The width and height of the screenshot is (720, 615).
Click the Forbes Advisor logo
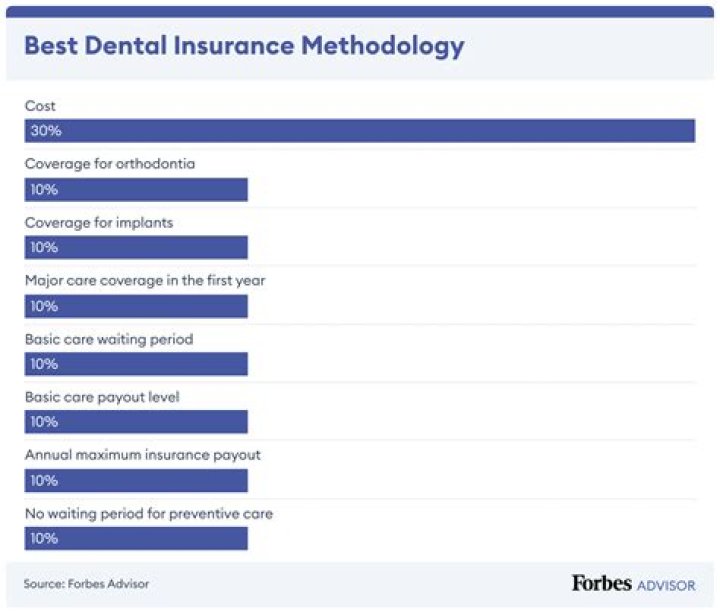coord(632,583)
